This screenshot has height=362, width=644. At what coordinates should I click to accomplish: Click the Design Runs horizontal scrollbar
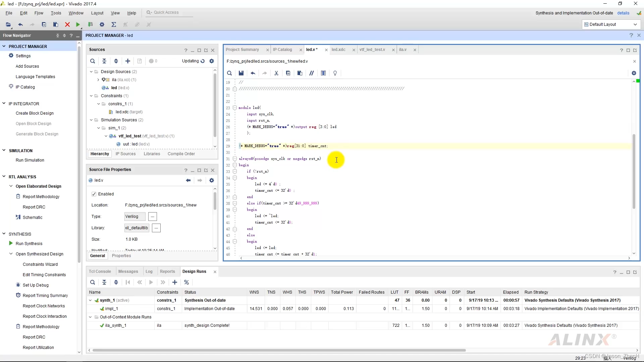point(278,350)
